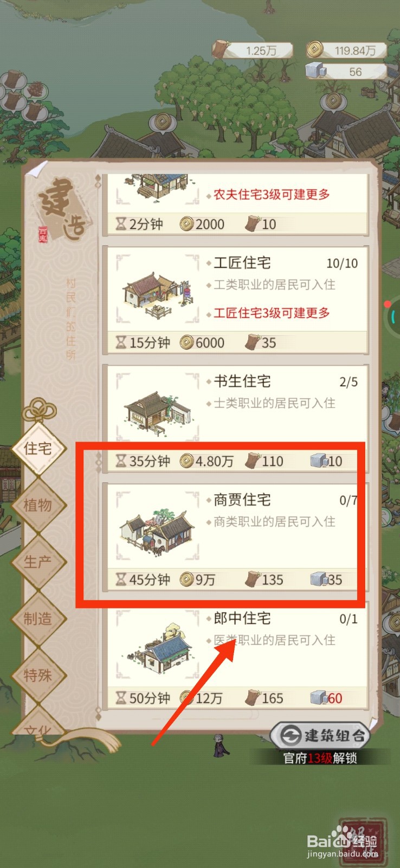The height and width of the screenshot is (868, 400).
Task: Tap the copper coin currency icon at top
Action: [x=314, y=50]
